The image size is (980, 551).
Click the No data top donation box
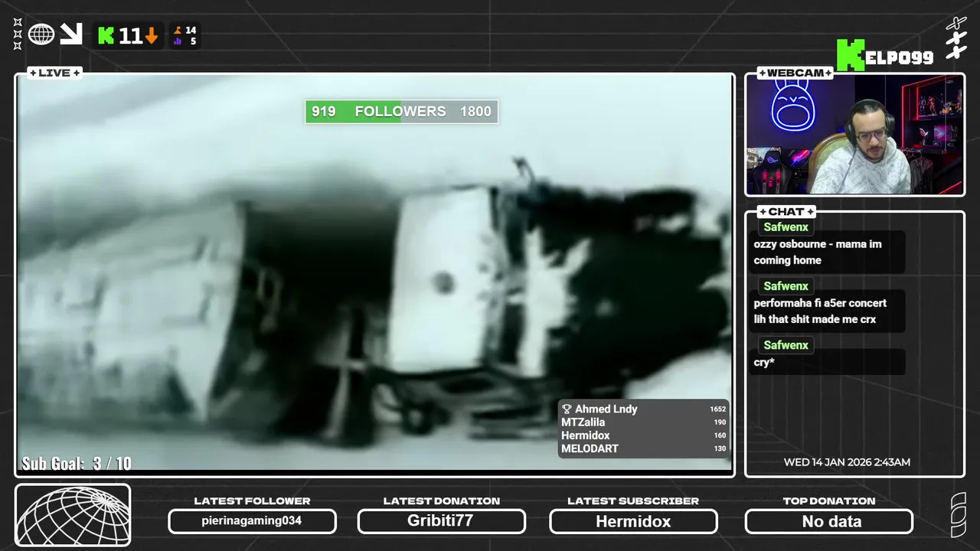829,521
